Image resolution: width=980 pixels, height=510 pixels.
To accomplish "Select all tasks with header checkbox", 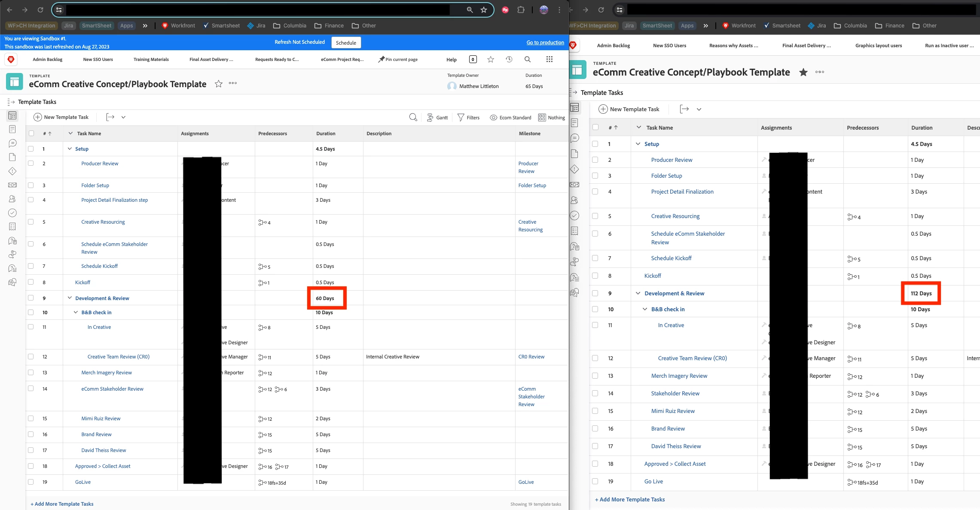I will 31,133.
